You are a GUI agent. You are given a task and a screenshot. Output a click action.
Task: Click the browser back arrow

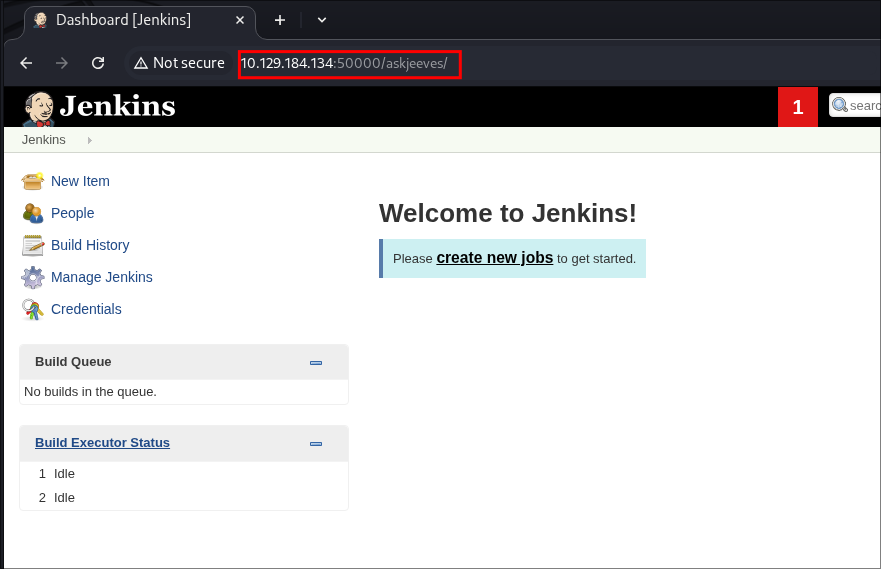(26, 63)
